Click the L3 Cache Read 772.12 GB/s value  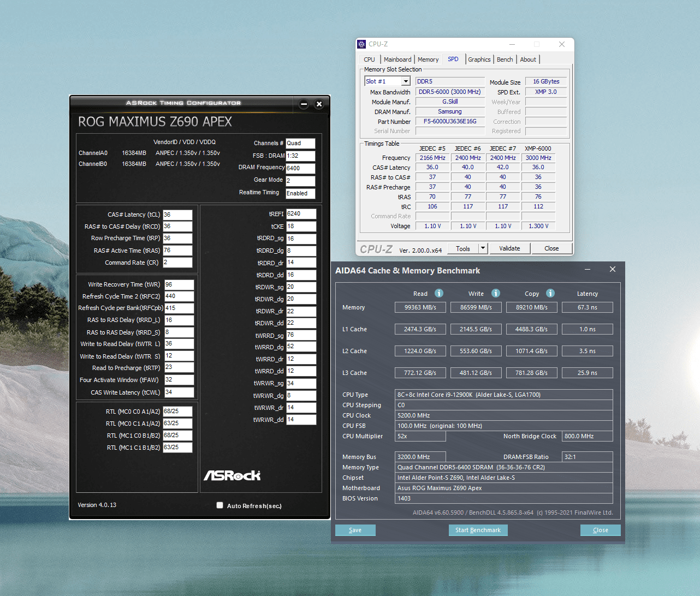pyautogui.click(x=420, y=373)
